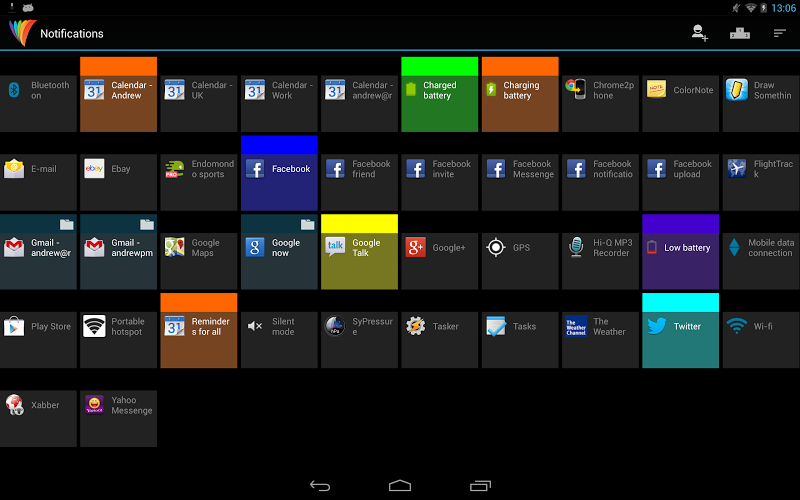Click the Light Flow app logo
The width and height of the screenshot is (800, 500).
click(22, 33)
